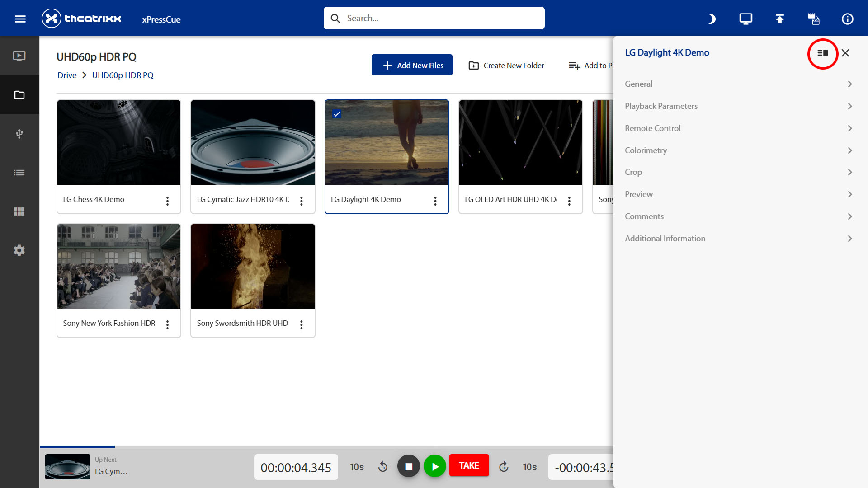The height and width of the screenshot is (488, 868).
Task: Expand the Additional Information section
Action: point(739,239)
